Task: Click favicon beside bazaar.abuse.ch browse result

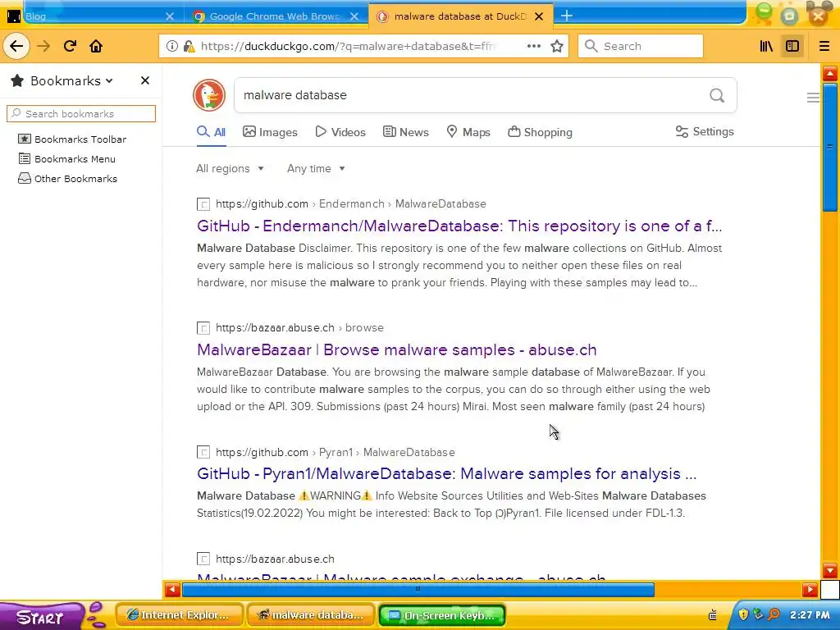Action: tap(203, 328)
